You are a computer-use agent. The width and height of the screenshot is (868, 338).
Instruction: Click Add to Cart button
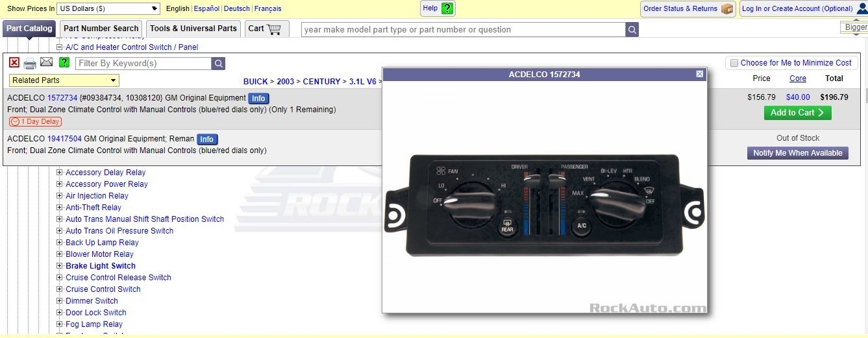tap(797, 112)
